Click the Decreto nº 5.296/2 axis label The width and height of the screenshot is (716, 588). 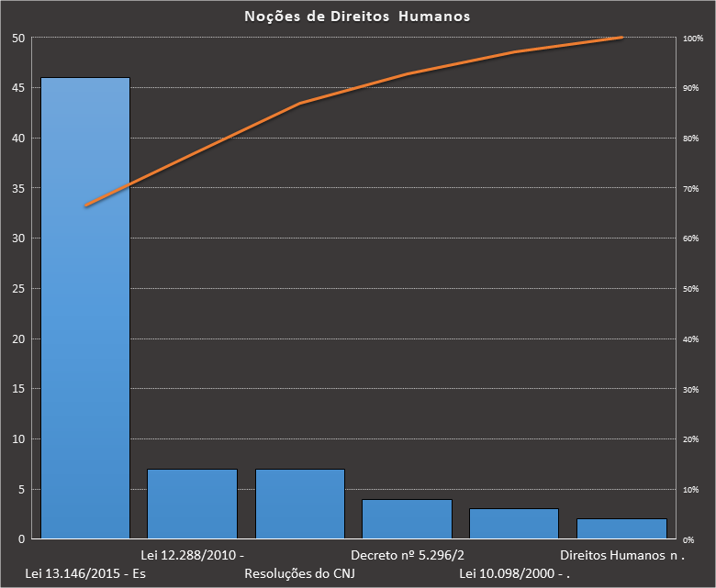408,555
